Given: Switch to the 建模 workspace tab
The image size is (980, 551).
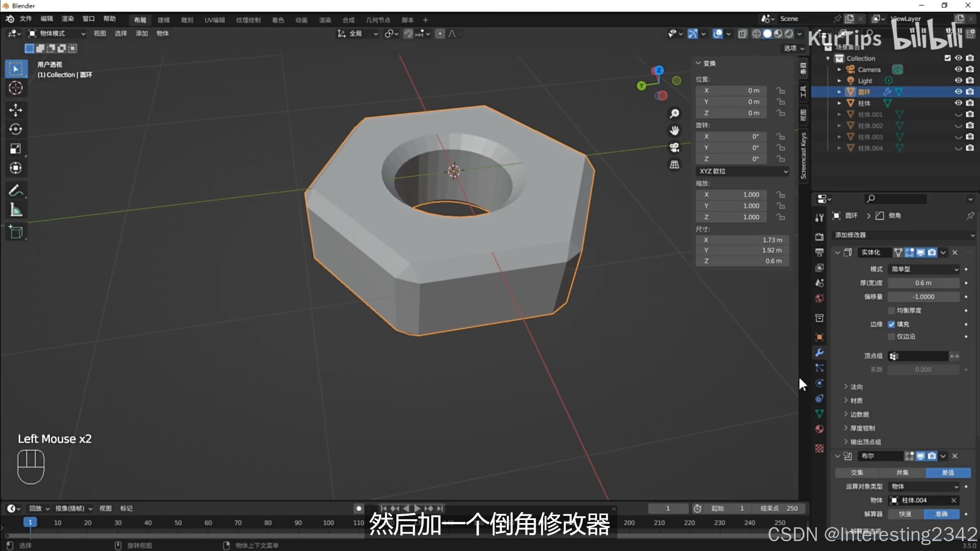Looking at the screenshot, I should click(164, 20).
